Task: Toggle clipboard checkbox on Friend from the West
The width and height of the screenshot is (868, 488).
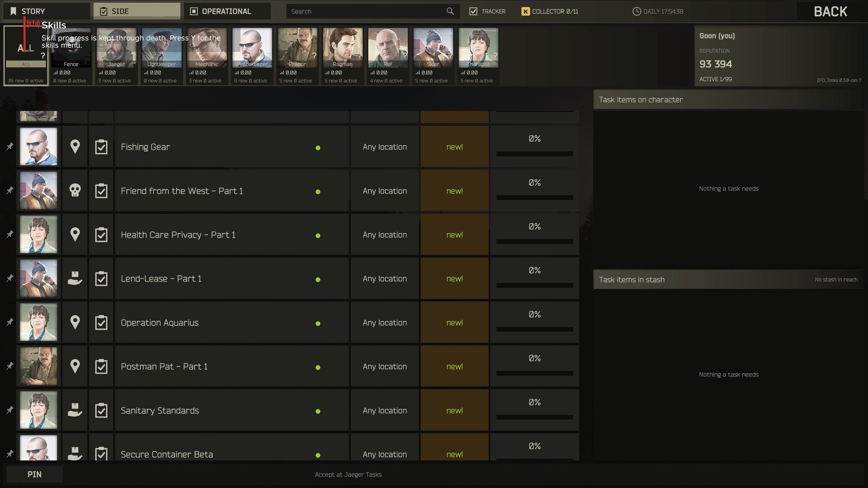Action: click(101, 191)
